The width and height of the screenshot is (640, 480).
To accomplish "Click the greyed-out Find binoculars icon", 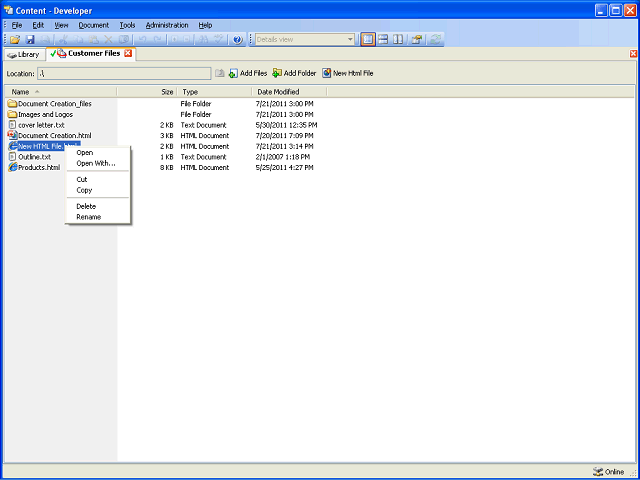I will 204,40.
